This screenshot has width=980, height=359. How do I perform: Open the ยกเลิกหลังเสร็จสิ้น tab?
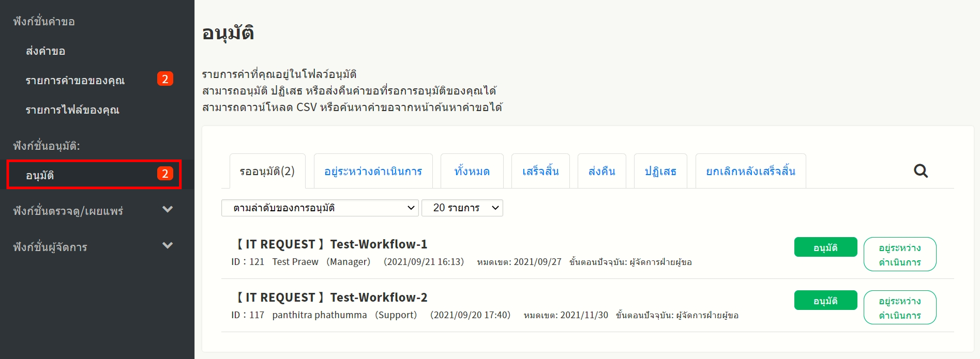(750, 171)
